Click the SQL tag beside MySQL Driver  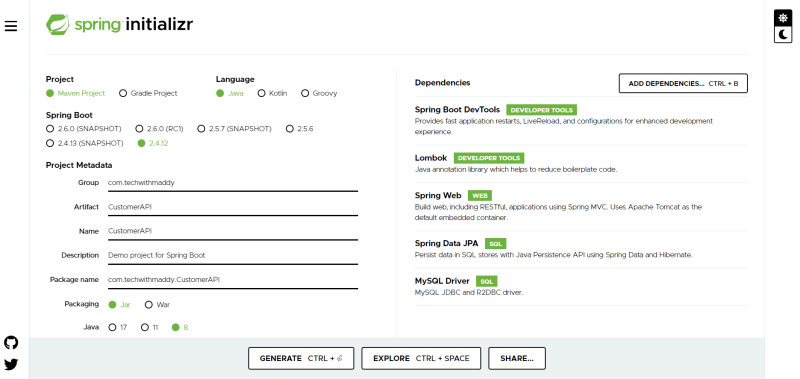click(x=487, y=282)
